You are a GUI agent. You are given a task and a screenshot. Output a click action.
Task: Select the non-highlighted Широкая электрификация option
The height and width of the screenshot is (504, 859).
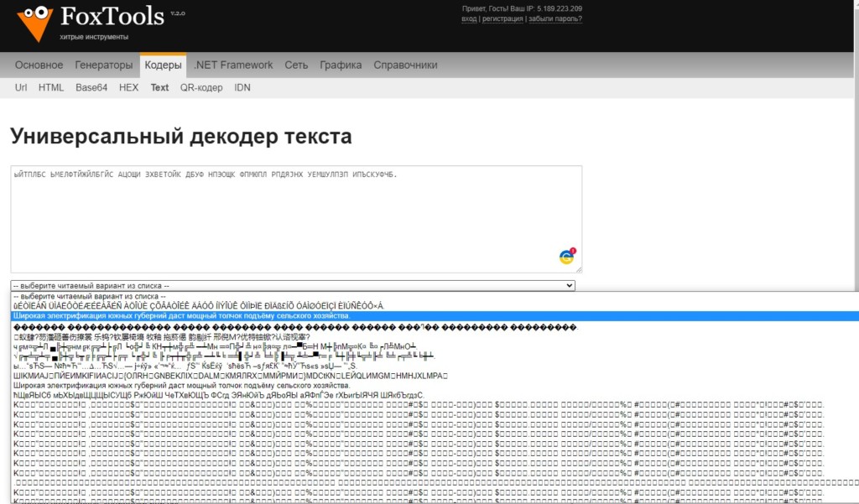tap(435, 386)
